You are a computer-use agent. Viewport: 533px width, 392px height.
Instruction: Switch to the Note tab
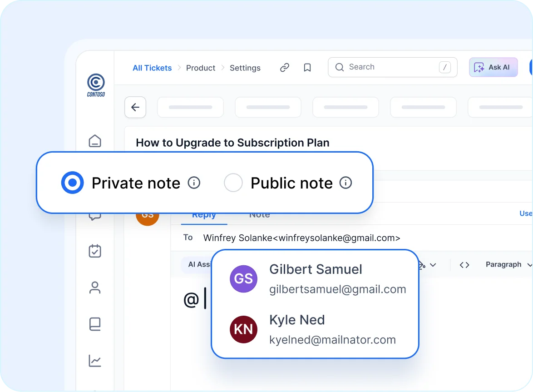(x=259, y=214)
